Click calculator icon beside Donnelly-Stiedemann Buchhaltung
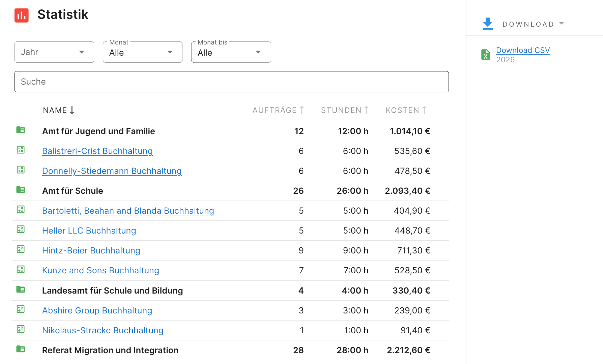The height and width of the screenshot is (364, 603). 21,170
